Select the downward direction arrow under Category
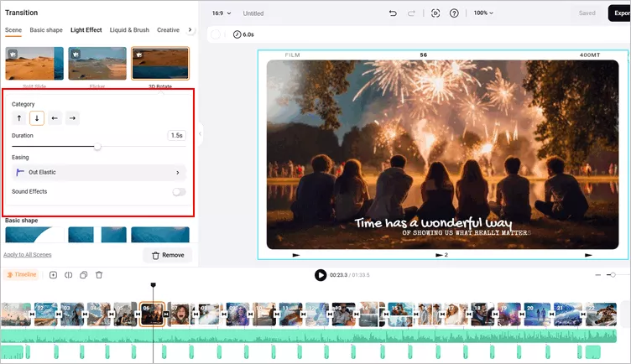Image resolution: width=631 pixels, height=364 pixels. pyautogui.click(x=37, y=118)
